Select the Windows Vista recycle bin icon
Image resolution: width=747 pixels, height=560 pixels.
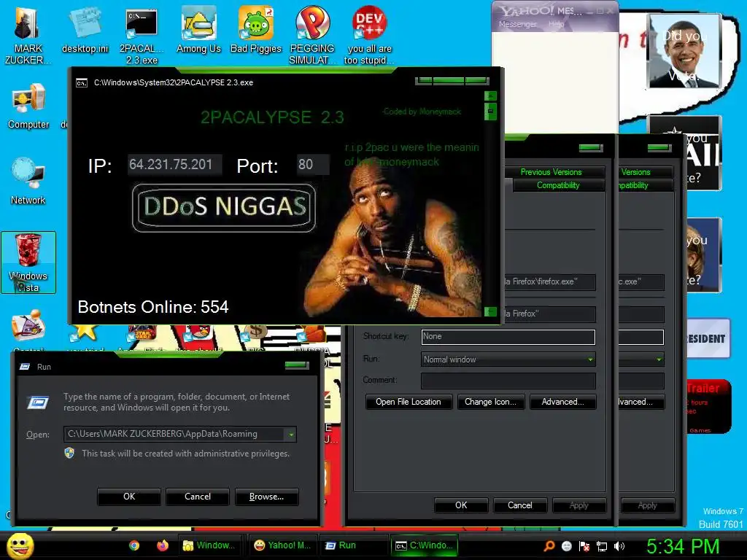point(28,262)
